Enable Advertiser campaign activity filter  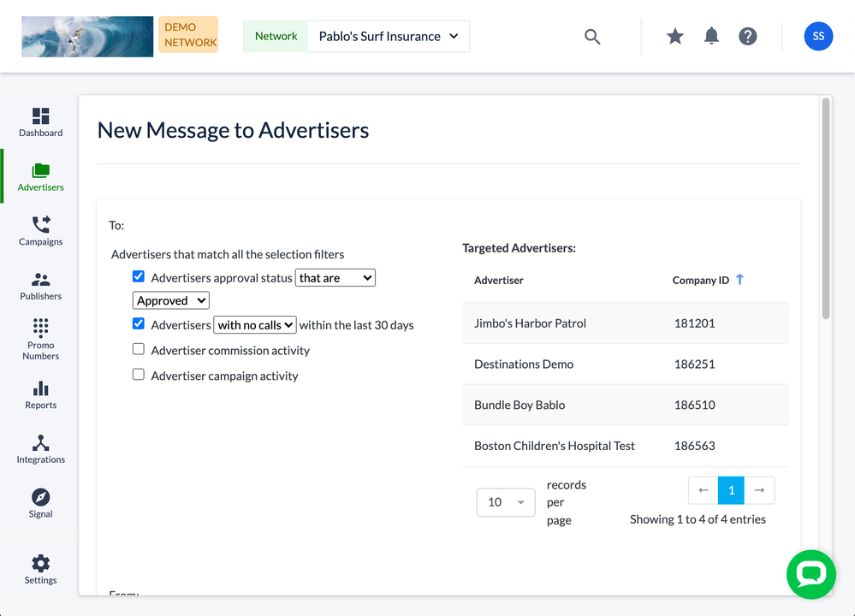[x=139, y=375]
